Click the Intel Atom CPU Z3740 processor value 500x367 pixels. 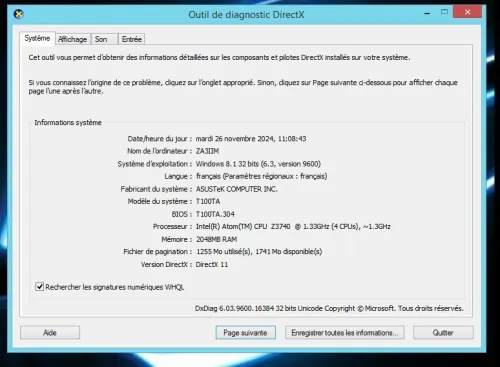[293, 227]
